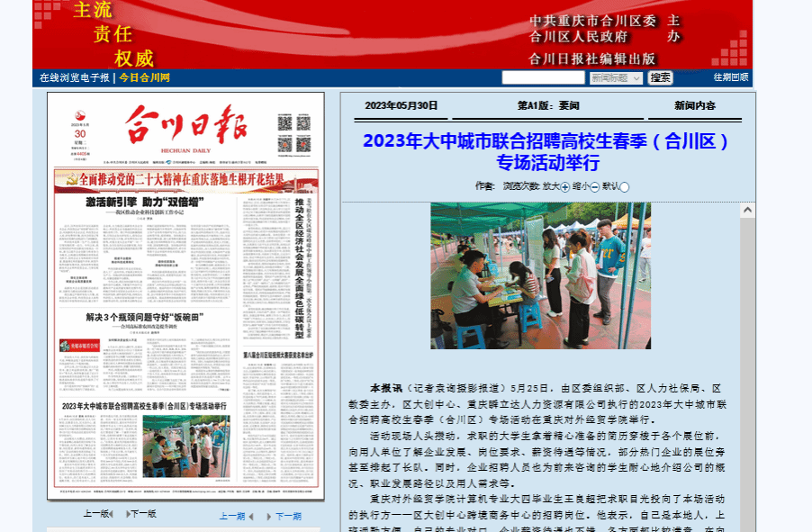Click the zoom out (缩小) minus icon
The image size is (812, 532).
[595, 187]
